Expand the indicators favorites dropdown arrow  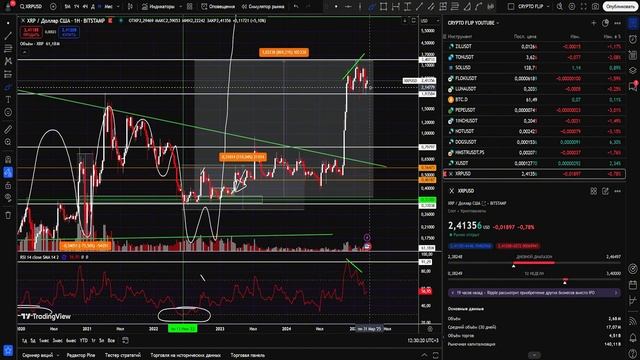[180, 7]
